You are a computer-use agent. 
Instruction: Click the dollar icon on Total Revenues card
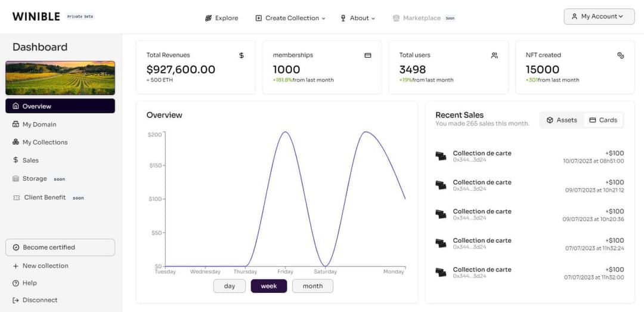pyautogui.click(x=241, y=55)
